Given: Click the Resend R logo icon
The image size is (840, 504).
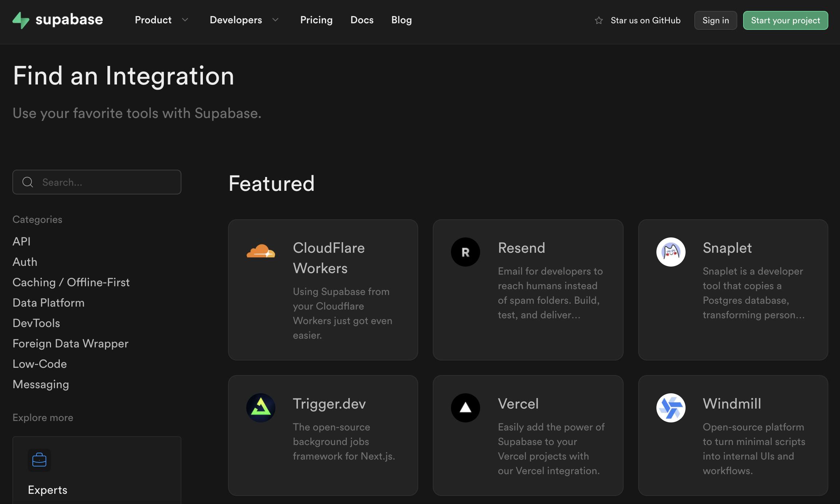Looking at the screenshot, I should 465,252.
